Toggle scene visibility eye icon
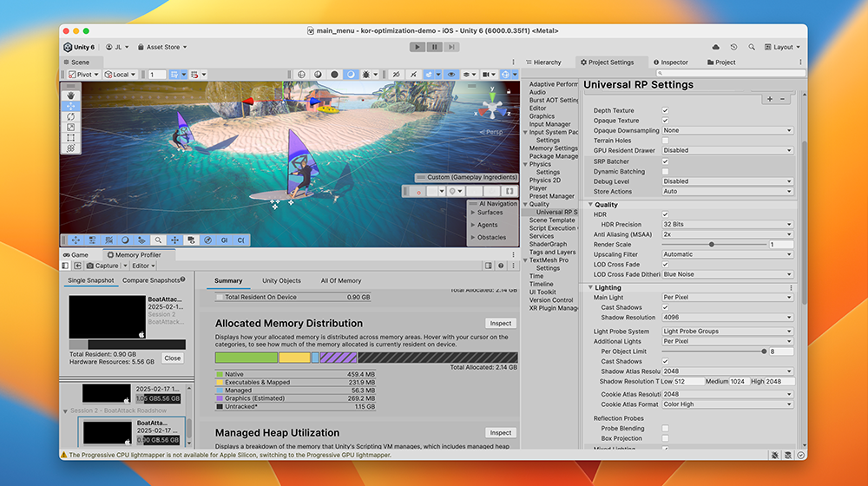Image resolution: width=868 pixels, height=486 pixels. point(451,74)
